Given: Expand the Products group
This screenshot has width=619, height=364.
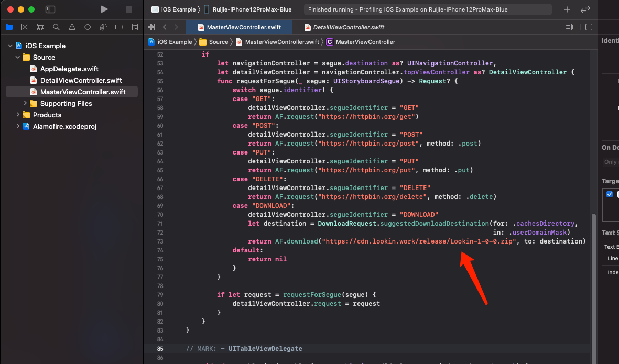Looking at the screenshot, I should [x=17, y=115].
